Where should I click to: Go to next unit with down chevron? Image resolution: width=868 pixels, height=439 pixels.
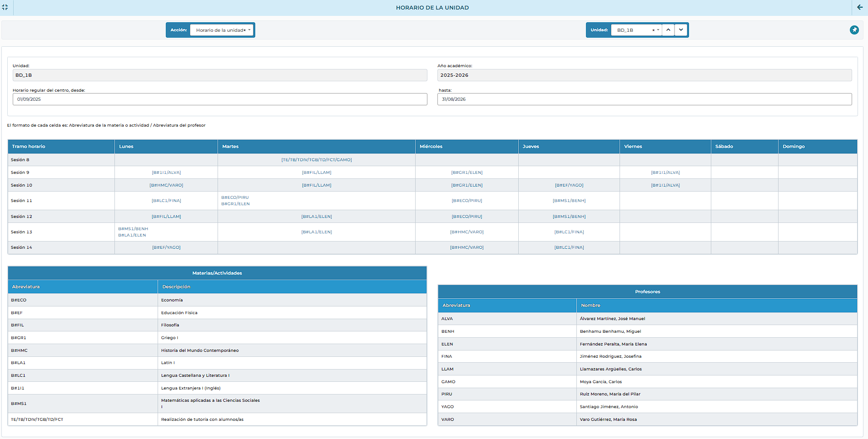680,30
